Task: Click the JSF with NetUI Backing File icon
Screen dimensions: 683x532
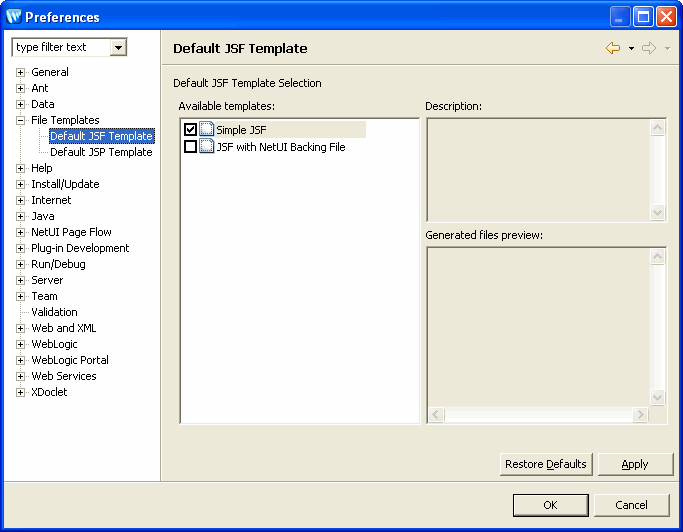Action: [206, 146]
